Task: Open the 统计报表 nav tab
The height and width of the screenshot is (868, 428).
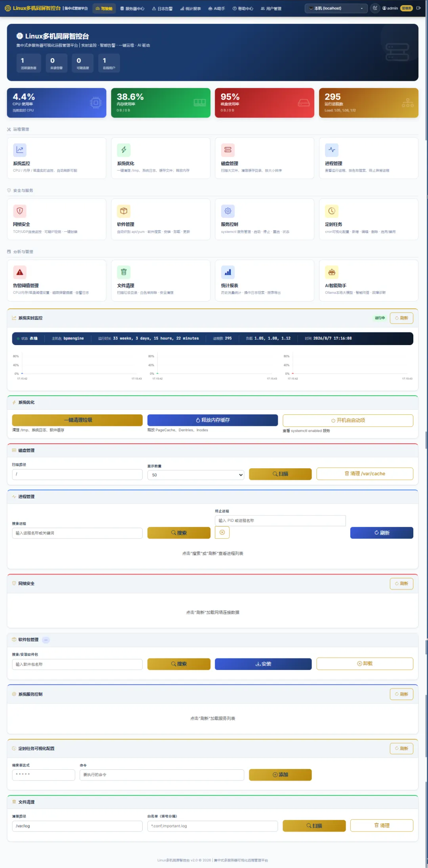Action: pyautogui.click(x=190, y=8)
